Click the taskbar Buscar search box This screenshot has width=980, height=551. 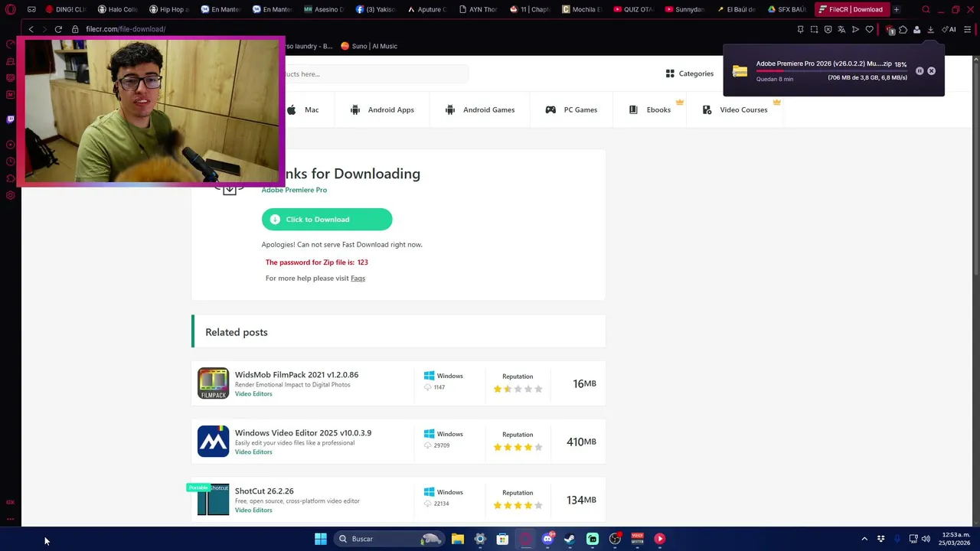(390, 539)
